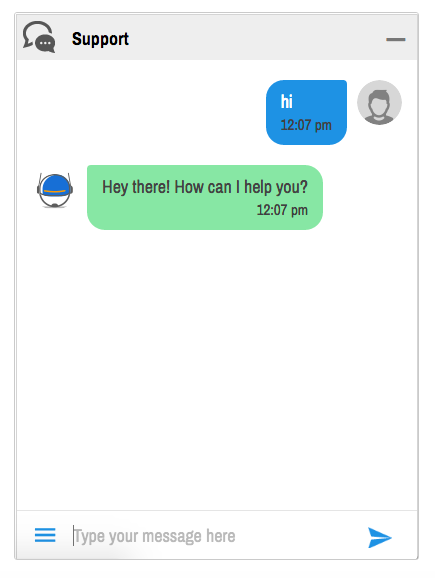
Task: Click the 'Support' title text
Action: 100,39
